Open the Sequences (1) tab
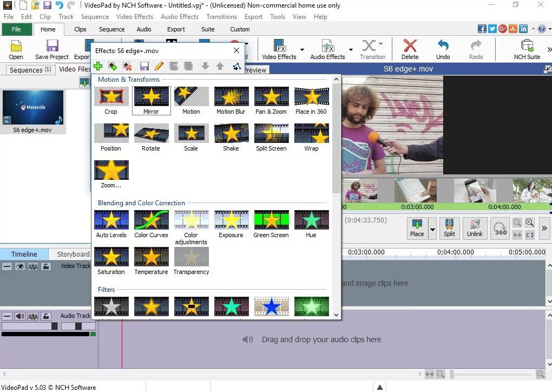 coord(30,70)
